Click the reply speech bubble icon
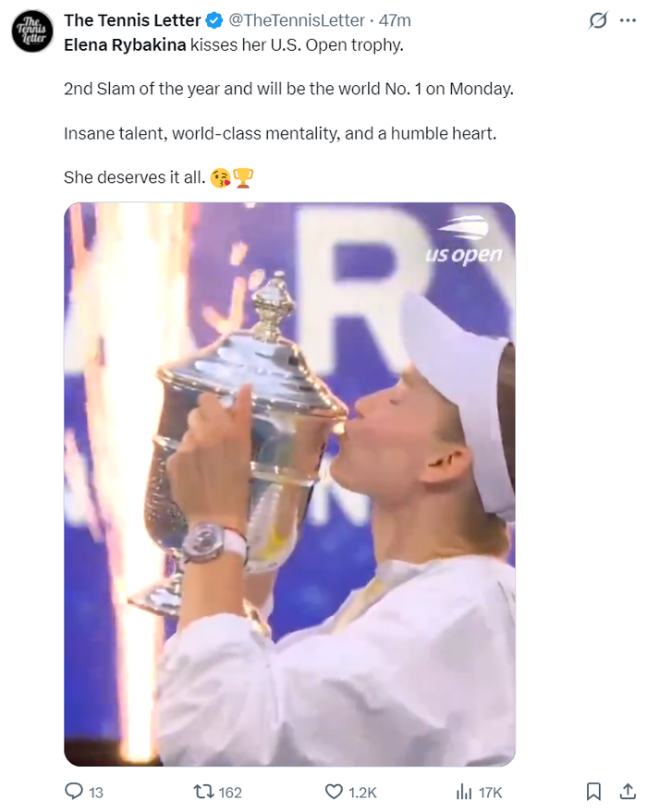647x812 pixels. pyautogui.click(x=74, y=792)
